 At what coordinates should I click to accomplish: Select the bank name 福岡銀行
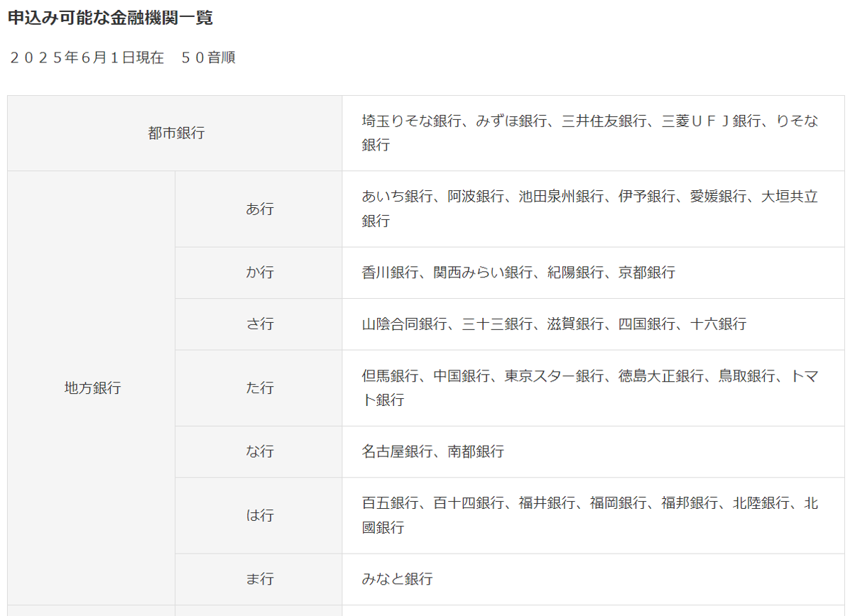tap(618, 502)
